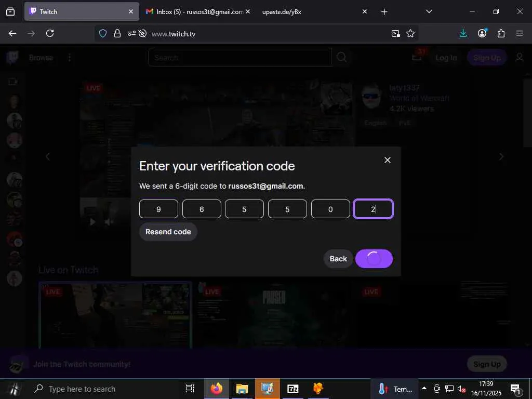The width and height of the screenshot is (532, 399).
Task: Open the clock showing 17:39
Action: coord(486,389)
